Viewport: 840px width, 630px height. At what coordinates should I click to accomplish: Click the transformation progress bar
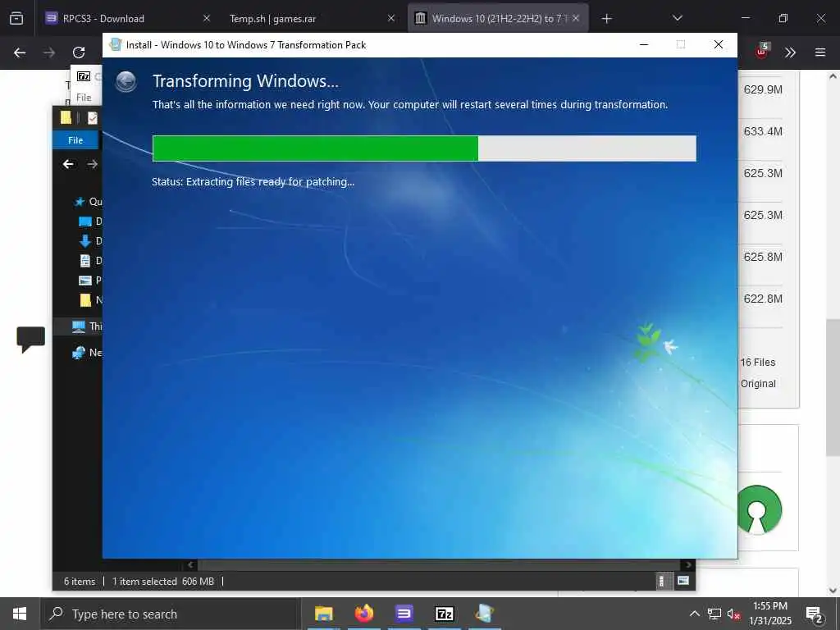[x=424, y=148]
